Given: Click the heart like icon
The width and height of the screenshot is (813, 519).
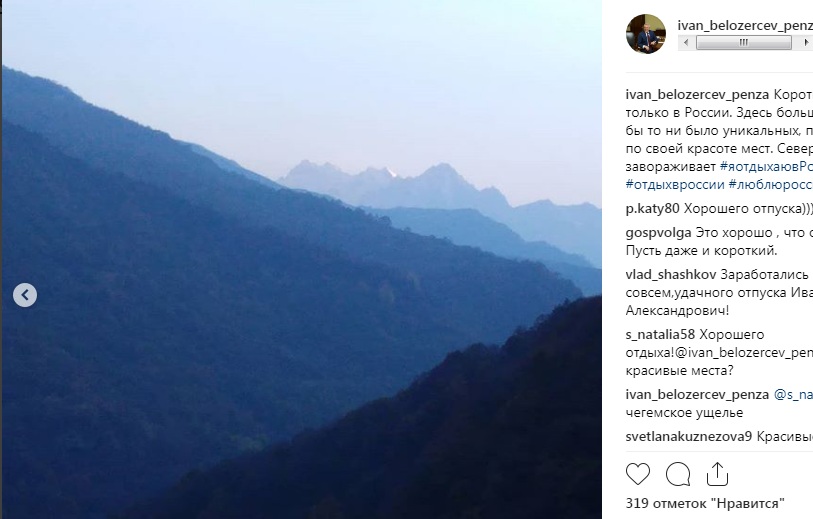Looking at the screenshot, I should 637,473.
